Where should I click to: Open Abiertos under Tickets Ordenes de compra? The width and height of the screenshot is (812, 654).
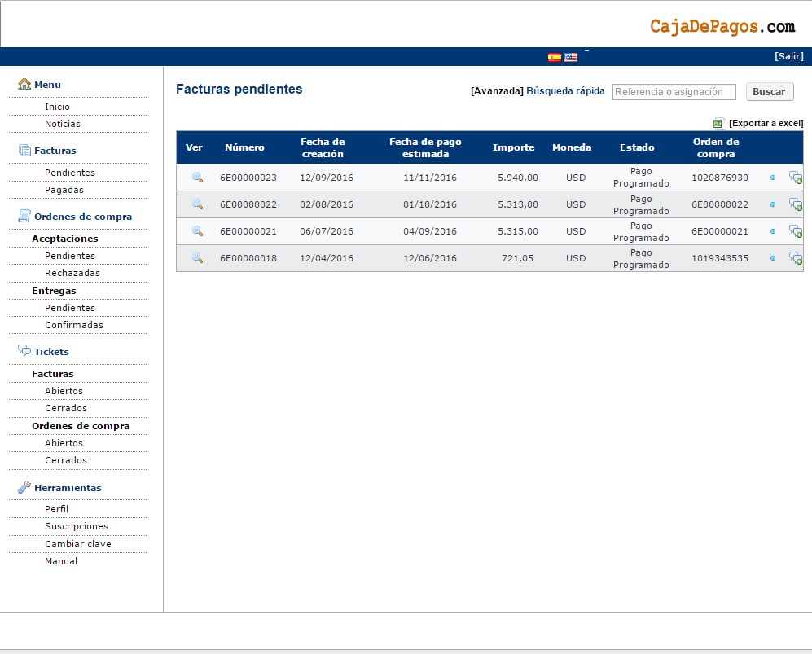64,443
